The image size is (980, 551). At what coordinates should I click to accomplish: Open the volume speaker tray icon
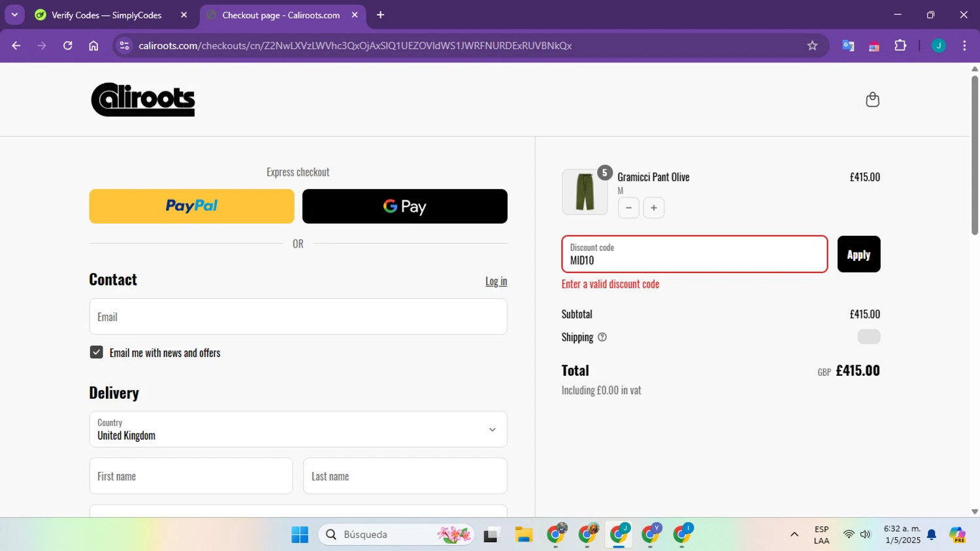866,535
